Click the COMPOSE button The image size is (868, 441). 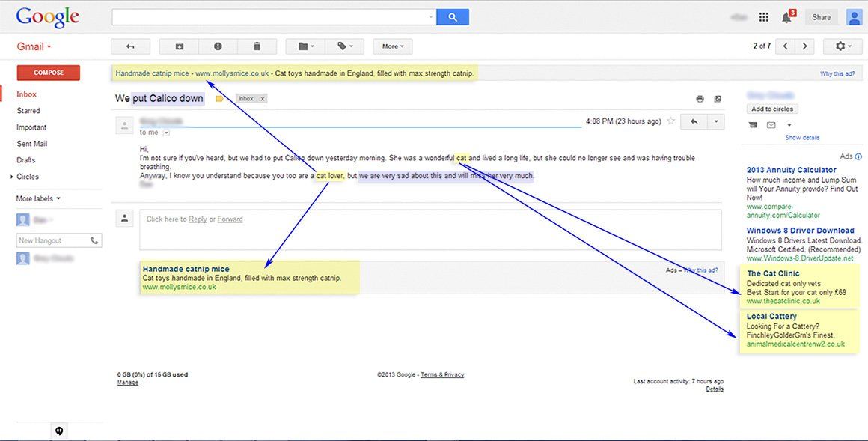click(48, 72)
